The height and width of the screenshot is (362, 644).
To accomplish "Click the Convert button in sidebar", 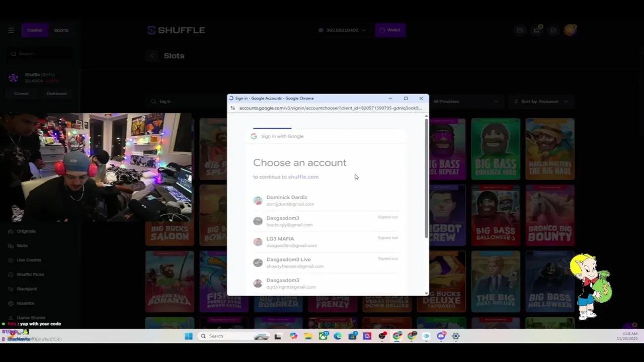I will click(x=22, y=94).
